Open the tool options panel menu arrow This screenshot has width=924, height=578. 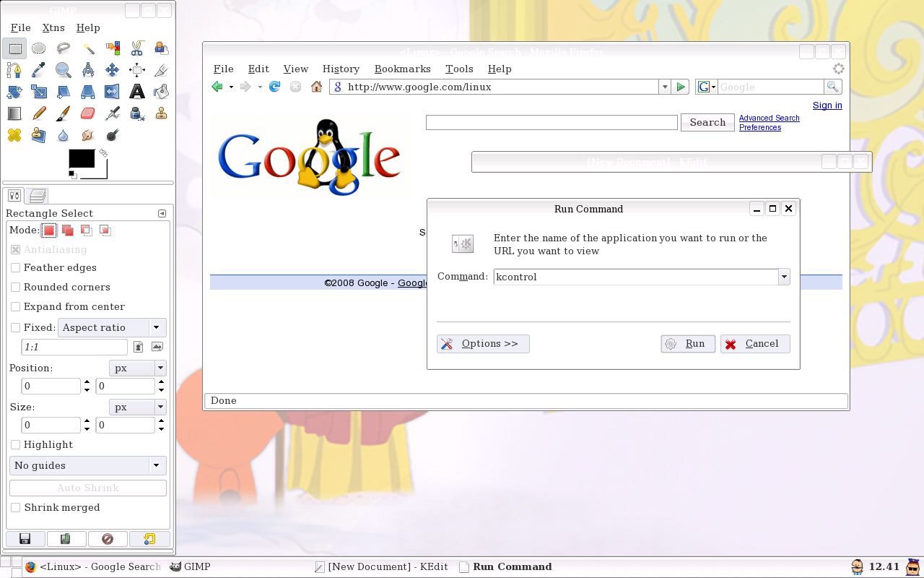[162, 213]
